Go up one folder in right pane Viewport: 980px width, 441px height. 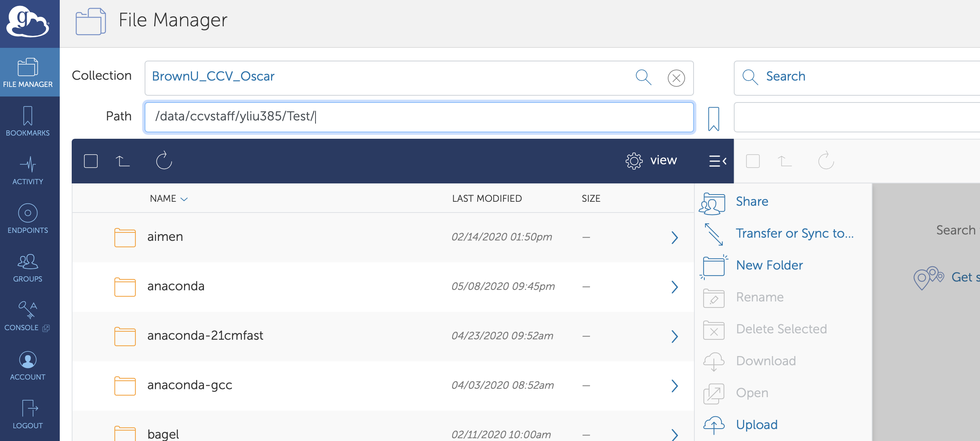point(785,161)
